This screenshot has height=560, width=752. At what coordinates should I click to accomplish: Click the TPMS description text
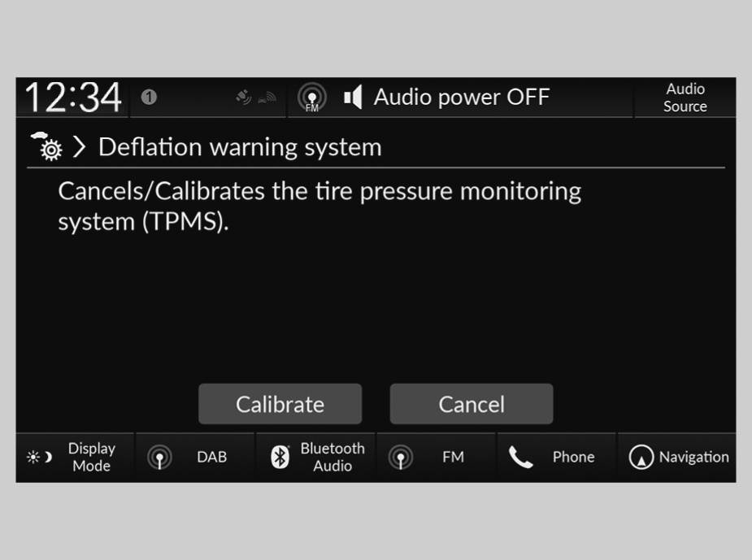click(319, 206)
